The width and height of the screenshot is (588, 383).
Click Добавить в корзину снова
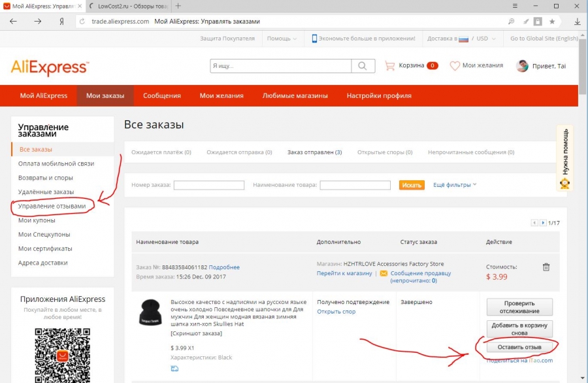click(x=519, y=329)
